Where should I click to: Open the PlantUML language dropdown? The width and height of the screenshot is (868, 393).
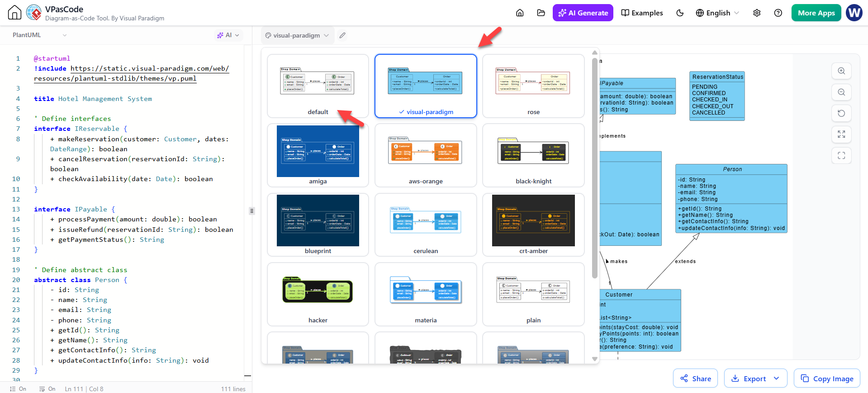(39, 35)
